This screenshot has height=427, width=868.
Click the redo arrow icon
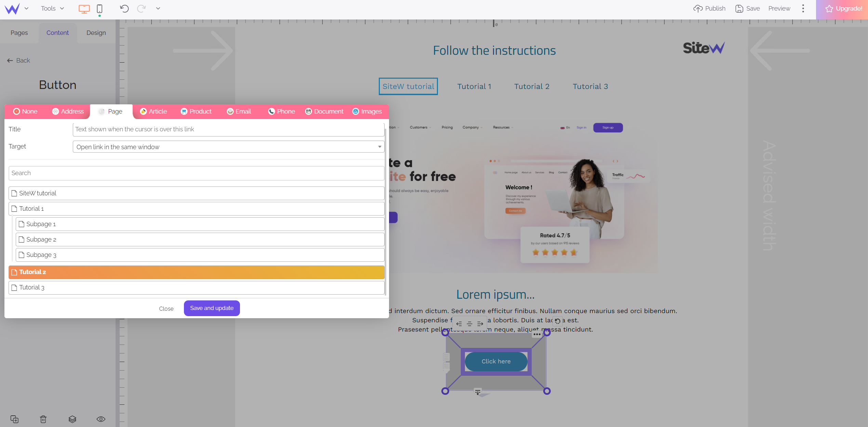tap(142, 8)
